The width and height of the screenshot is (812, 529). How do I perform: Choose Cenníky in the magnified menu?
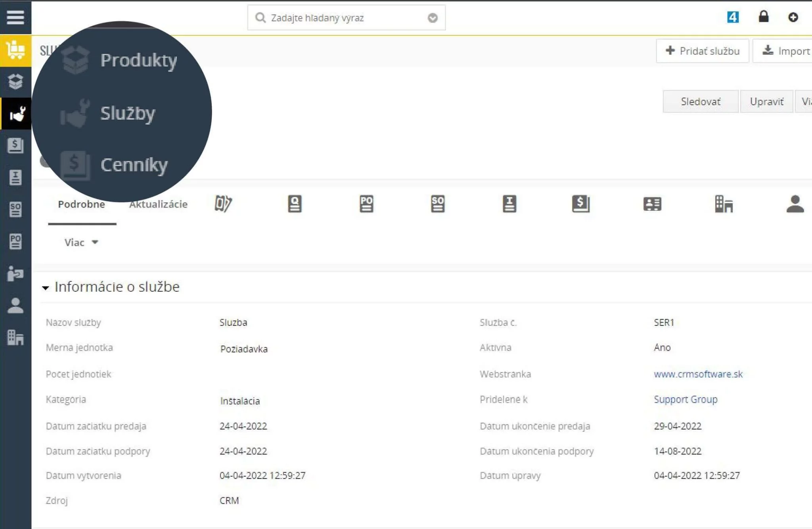(134, 165)
